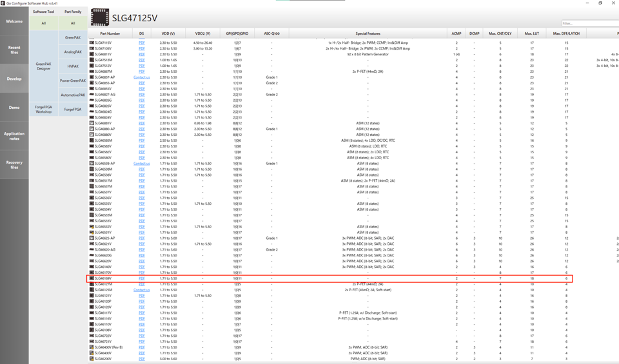Click the chip icon beside SLG46400V (Rev B)
The image size is (619, 364).
[92, 347]
